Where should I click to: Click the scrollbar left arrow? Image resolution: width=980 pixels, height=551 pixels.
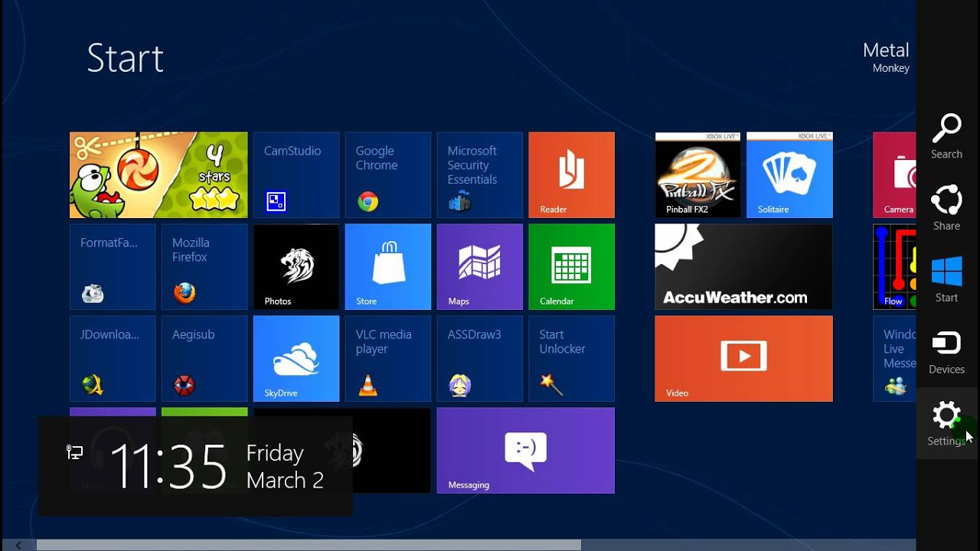pyautogui.click(x=18, y=545)
